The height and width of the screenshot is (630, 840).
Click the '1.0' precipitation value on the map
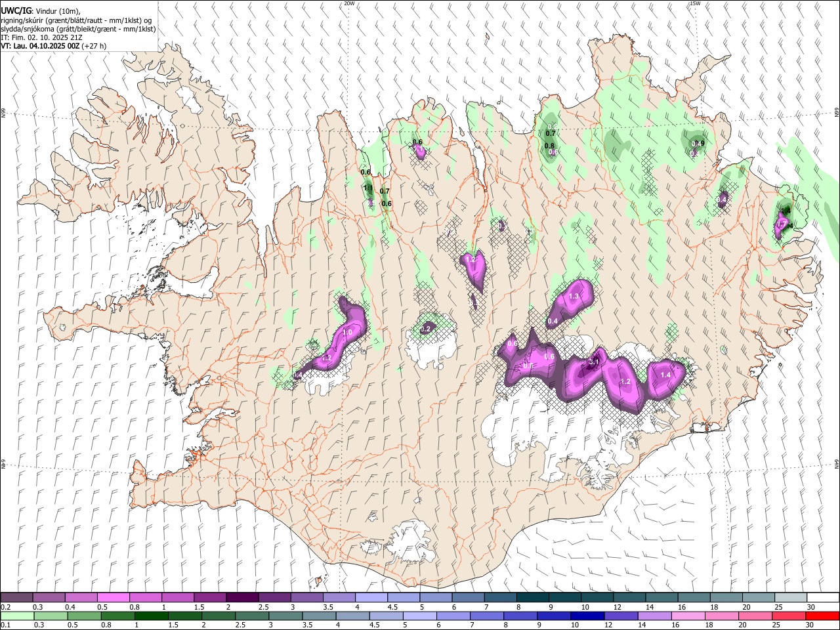coord(347,333)
